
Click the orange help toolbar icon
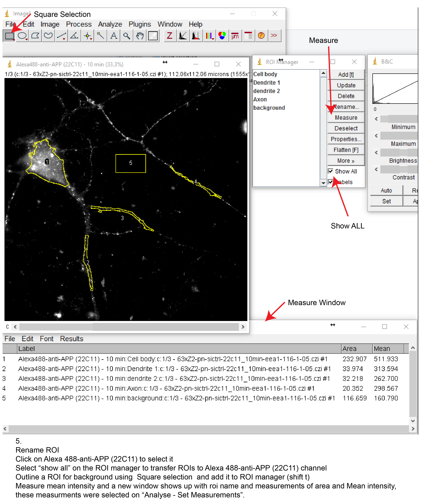tap(262, 36)
